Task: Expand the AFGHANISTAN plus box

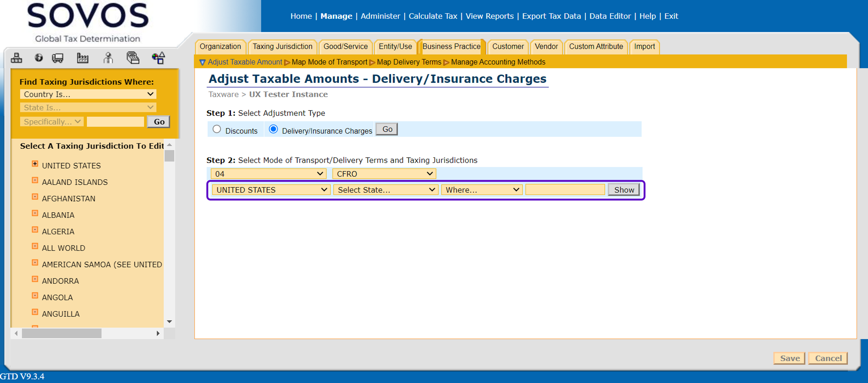Action: [35, 197]
